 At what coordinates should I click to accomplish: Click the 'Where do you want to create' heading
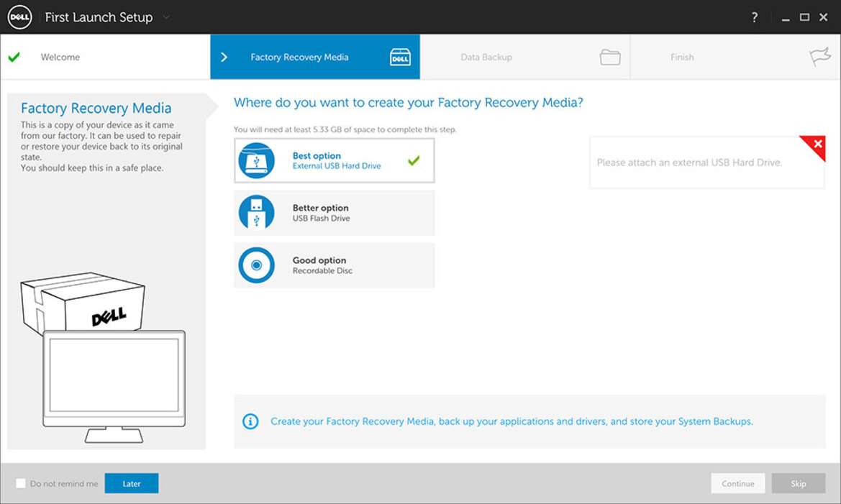pyautogui.click(x=408, y=102)
